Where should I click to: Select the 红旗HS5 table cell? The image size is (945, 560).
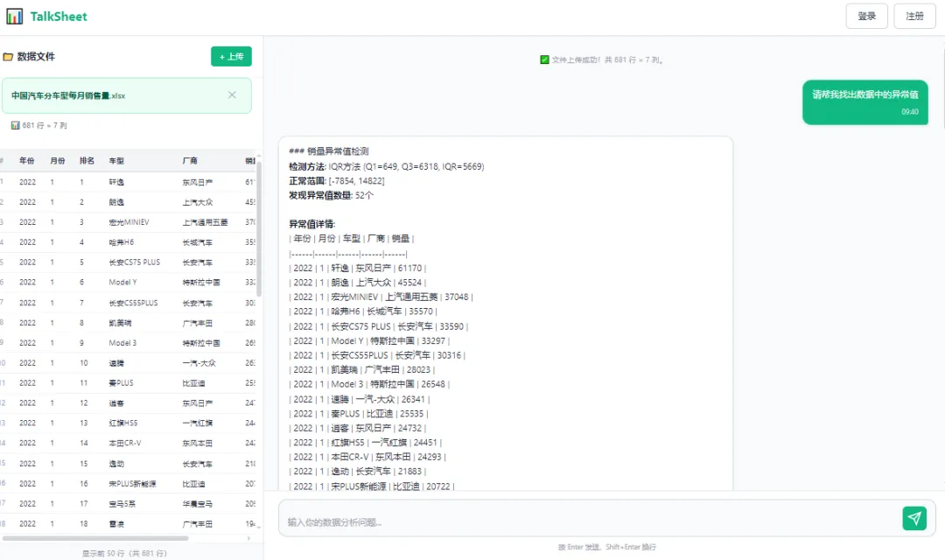[x=123, y=423]
